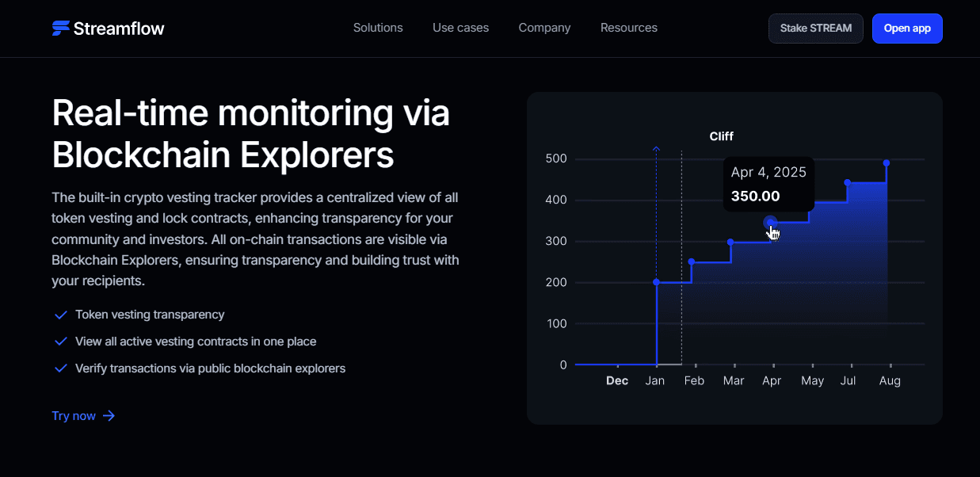Viewport: 980px width, 477px height.
Task: Click checkmark beside Verify transactions via public explorers
Action: coord(60,369)
